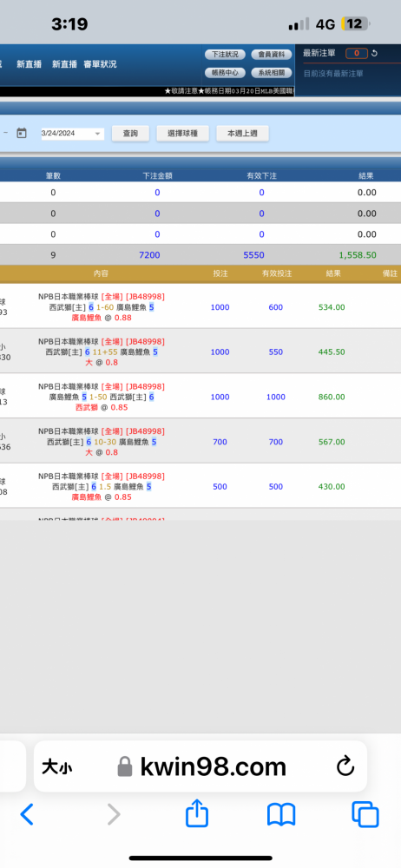Image resolution: width=401 pixels, height=868 pixels.
Task: Click the total result 1,558.50
Action: (x=358, y=255)
